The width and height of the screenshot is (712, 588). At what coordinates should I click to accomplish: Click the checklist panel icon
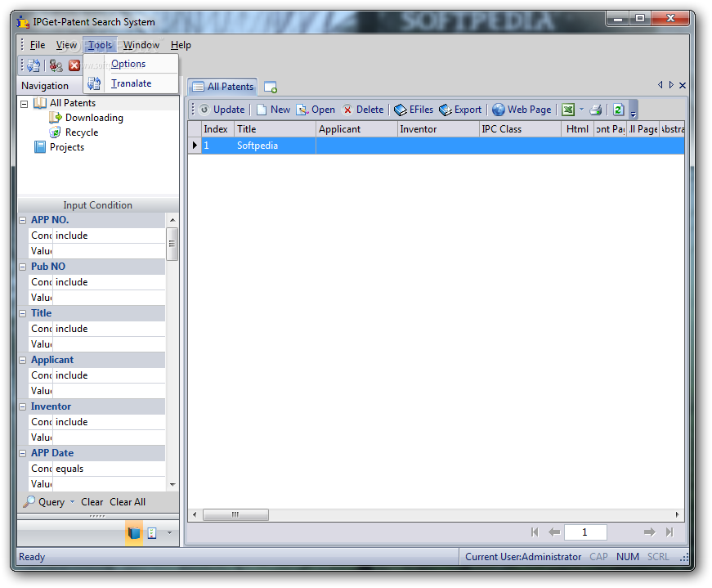pos(152,533)
